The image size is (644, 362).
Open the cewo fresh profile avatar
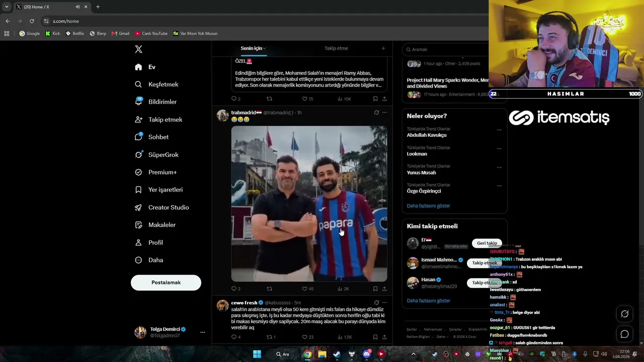(x=223, y=305)
